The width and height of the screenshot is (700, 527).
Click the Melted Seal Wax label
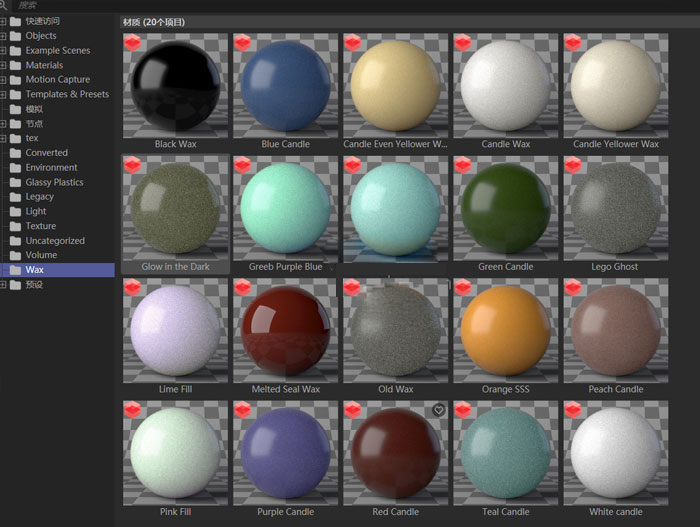[x=286, y=389]
